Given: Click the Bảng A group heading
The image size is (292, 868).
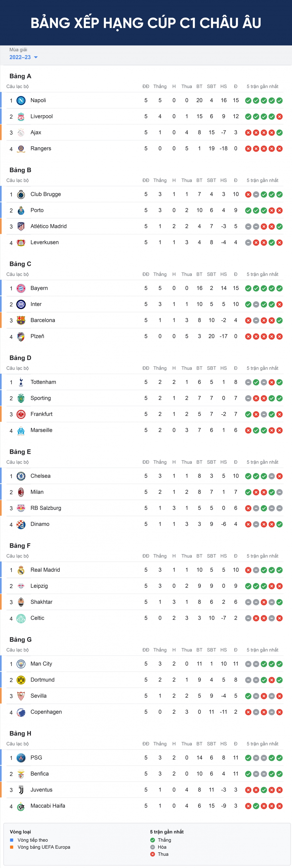Looking at the screenshot, I should [20, 76].
